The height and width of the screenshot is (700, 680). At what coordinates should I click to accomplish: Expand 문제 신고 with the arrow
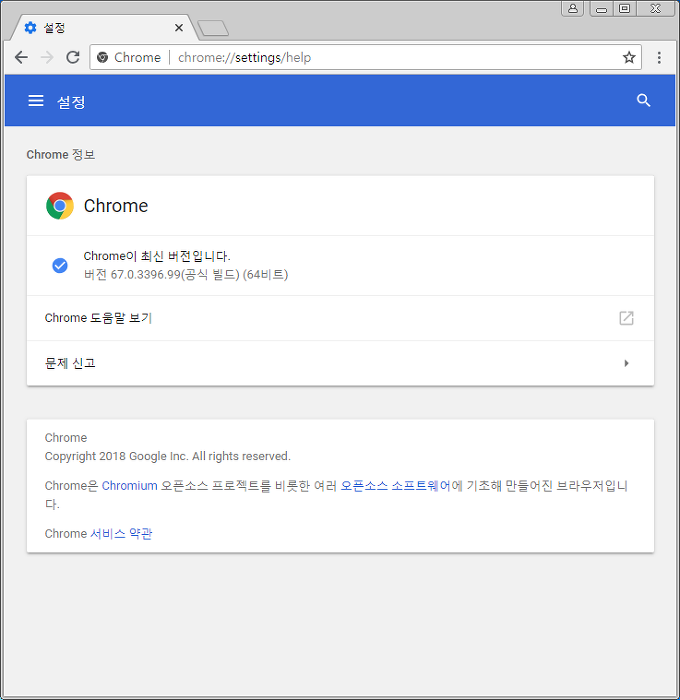(626, 363)
